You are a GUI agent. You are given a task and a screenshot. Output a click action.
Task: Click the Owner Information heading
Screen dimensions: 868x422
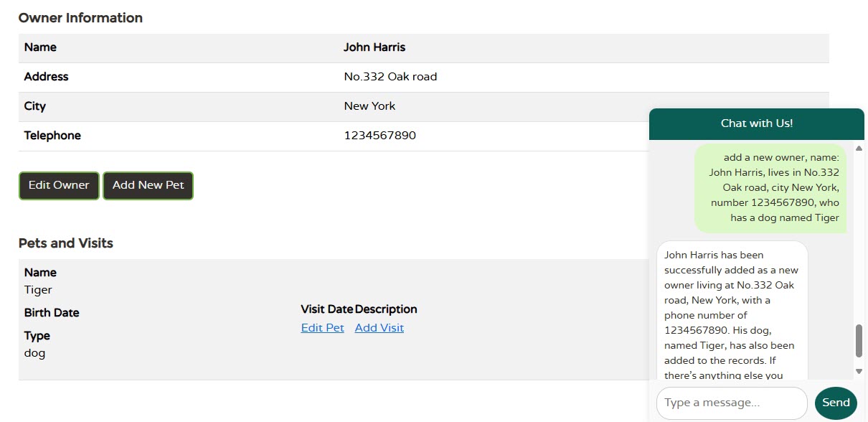[x=80, y=18]
